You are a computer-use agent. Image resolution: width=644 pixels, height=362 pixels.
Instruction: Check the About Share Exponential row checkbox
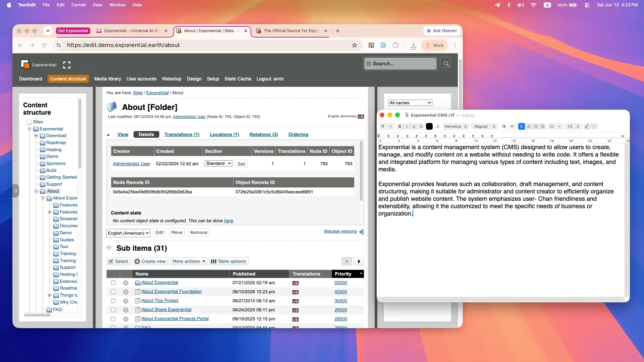[113, 310]
